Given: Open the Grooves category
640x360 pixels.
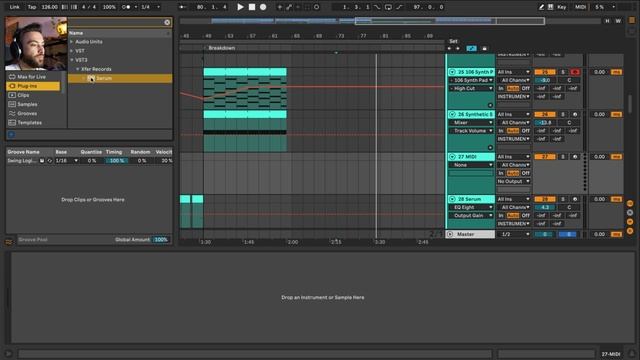Looking at the screenshot, I should (x=33, y=113).
